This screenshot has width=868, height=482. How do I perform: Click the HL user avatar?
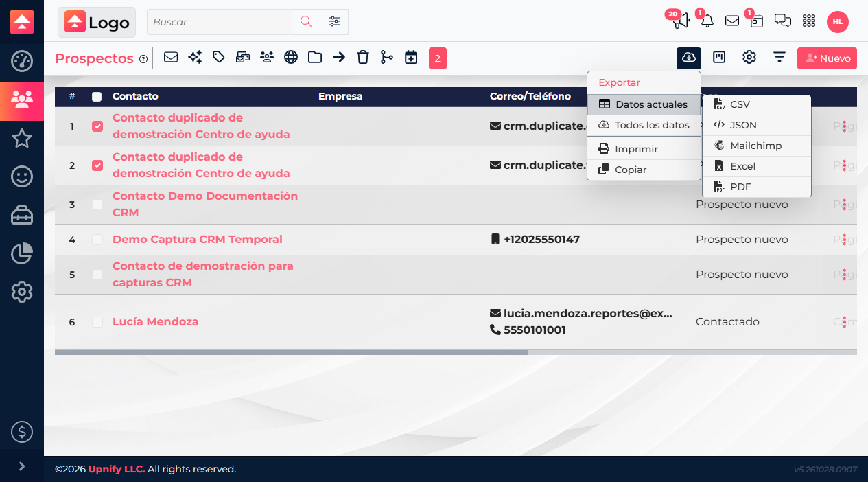(838, 22)
